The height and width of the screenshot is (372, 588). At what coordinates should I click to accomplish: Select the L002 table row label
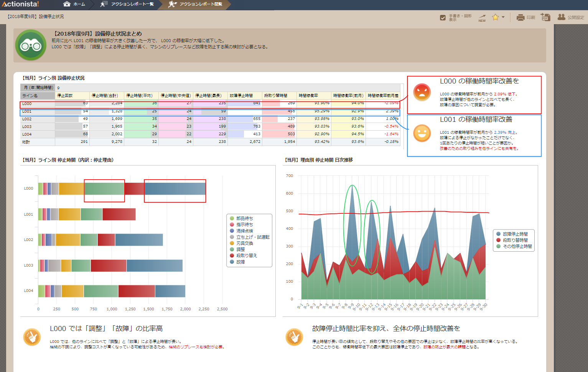click(38, 119)
